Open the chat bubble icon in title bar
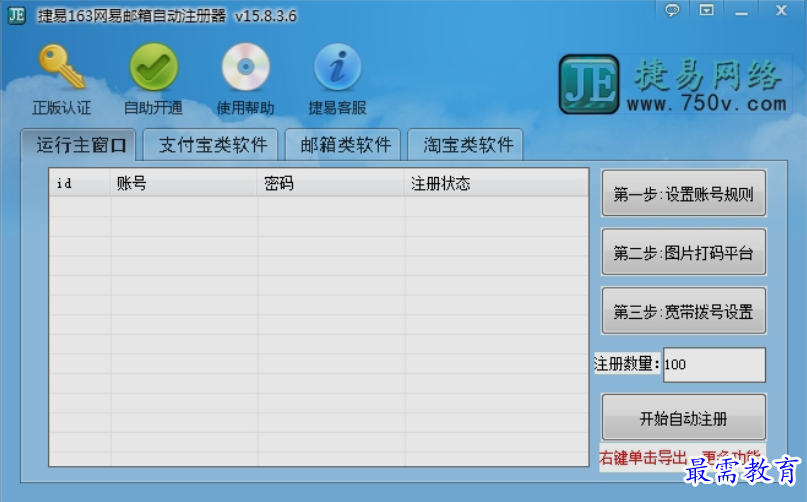The height and width of the screenshot is (502, 807). click(672, 10)
